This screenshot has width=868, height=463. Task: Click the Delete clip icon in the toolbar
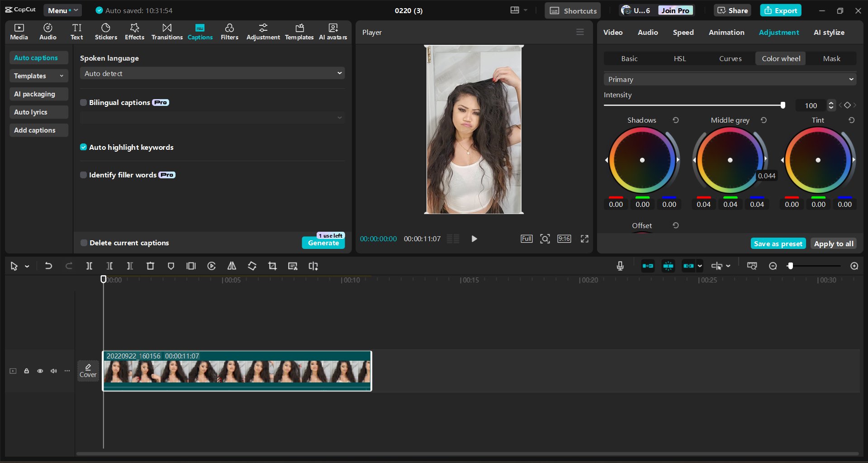(150, 266)
